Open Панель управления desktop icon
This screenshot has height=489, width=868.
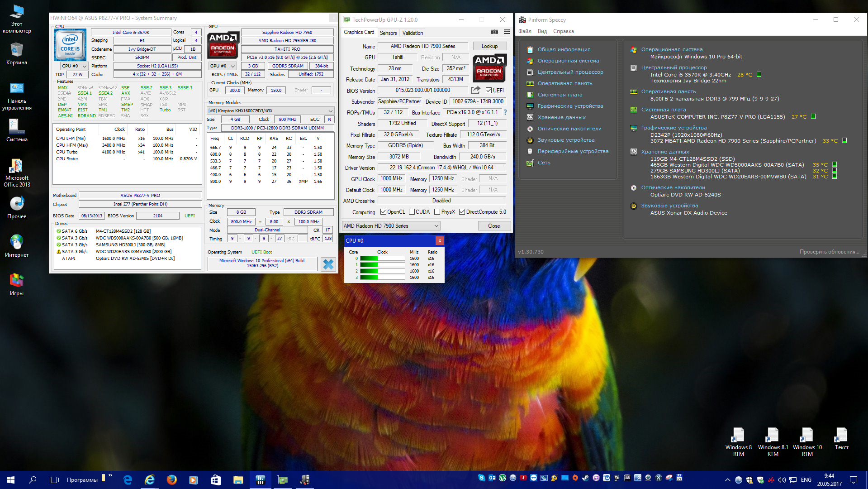17,96
